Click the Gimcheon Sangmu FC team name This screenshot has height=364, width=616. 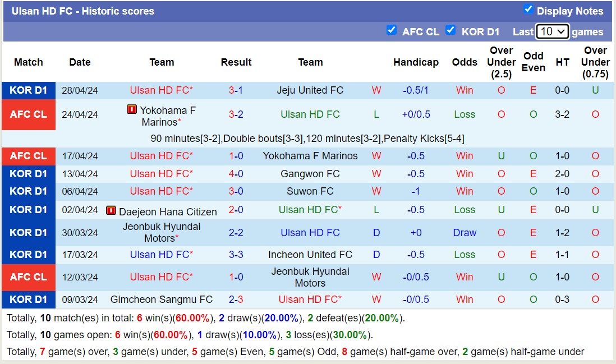pyautogui.click(x=162, y=300)
